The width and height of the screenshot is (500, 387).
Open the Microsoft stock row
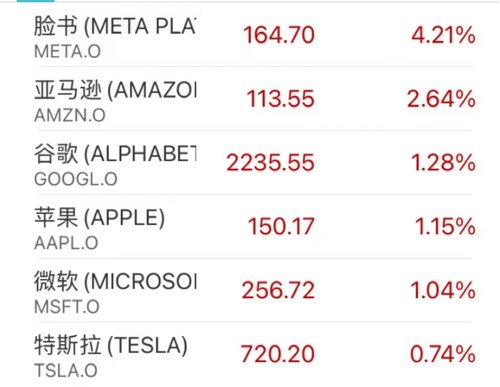(253, 290)
